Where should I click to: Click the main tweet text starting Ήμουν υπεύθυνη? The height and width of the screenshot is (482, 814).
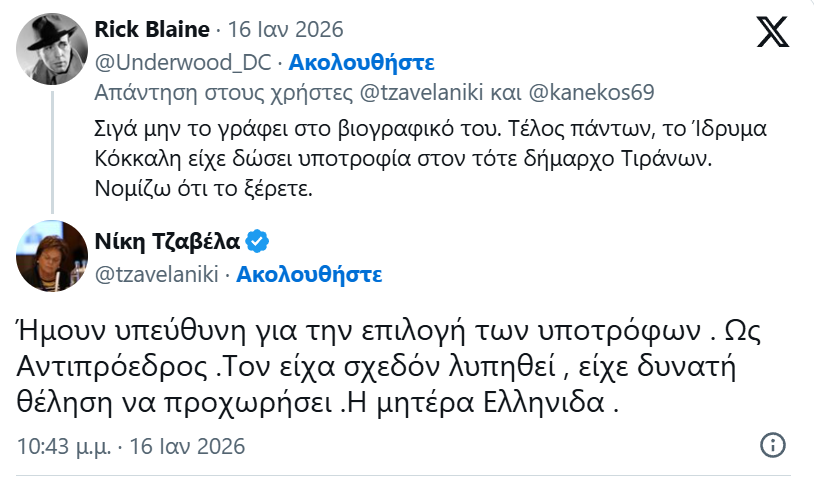click(380, 366)
